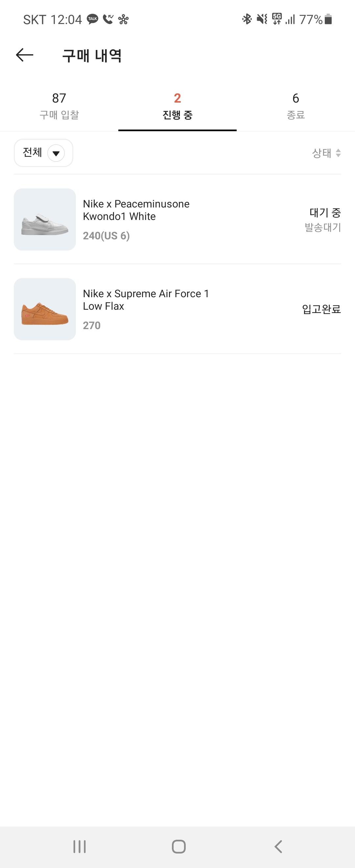Tap the 대기 중 status label
The height and width of the screenshot is (868, 355).
(x=325, y=213)
